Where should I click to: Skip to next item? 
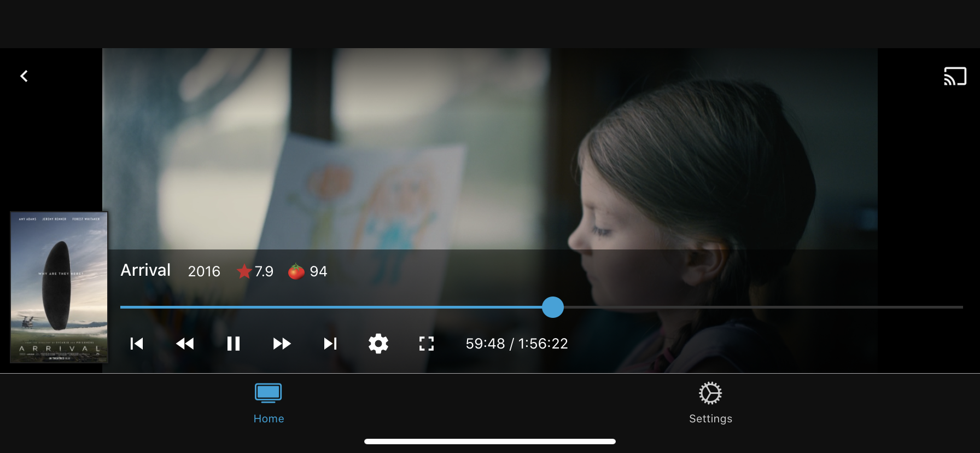pyautogui.click(x=330, y=344)
